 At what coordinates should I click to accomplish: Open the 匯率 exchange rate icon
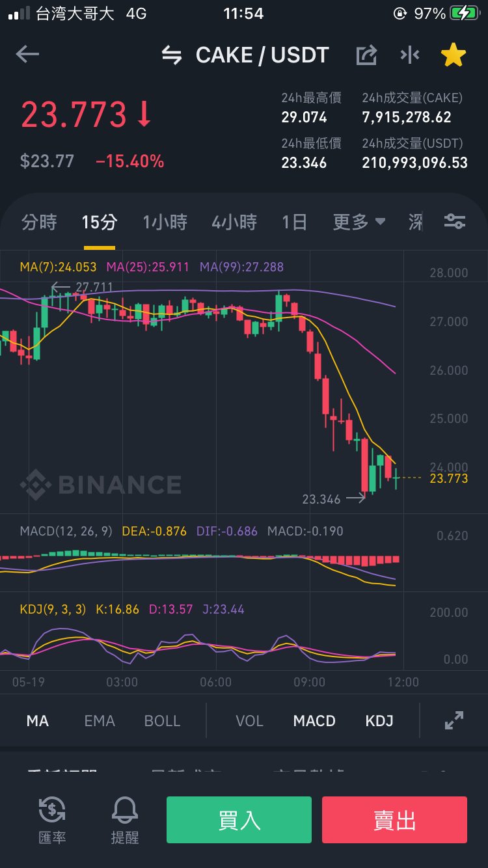coord(52,820)
